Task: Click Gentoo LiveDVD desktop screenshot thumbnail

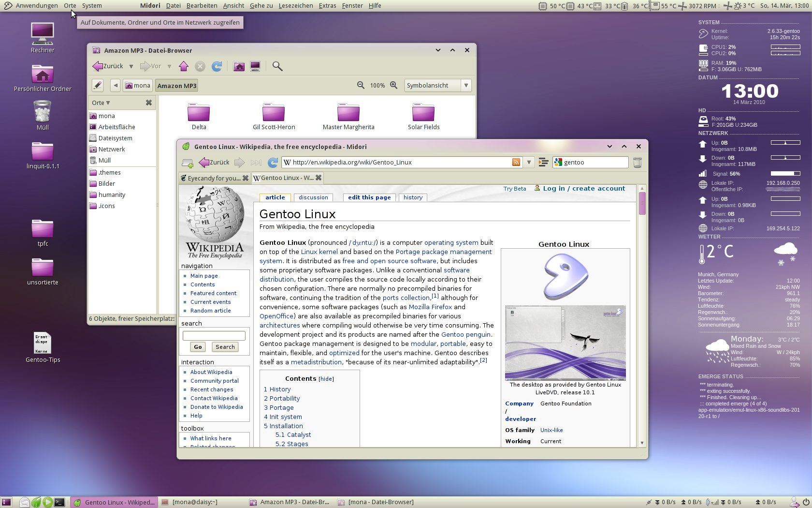Action: [x=565, y=343]
